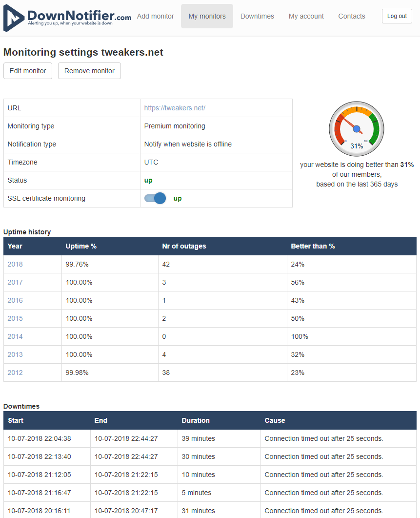Open the 2018 uptime year link
The image size is (420, 518).
click(15, 264)
